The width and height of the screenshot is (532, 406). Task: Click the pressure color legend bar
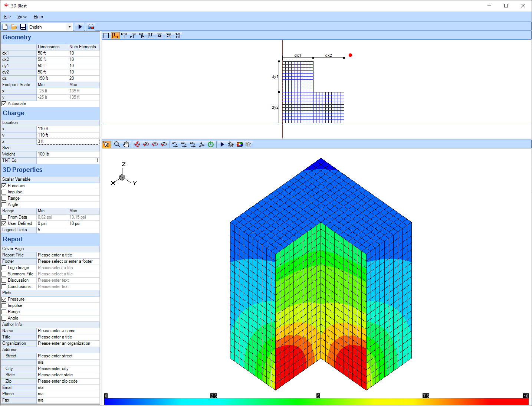[x=316, y=401]
